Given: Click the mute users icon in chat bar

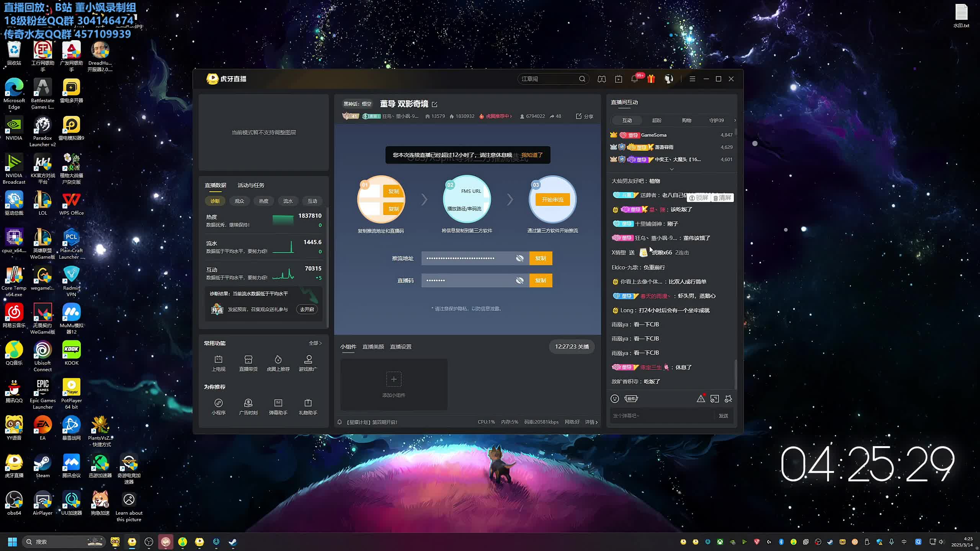Looking at the screenshot, I should (x=728, y=399).
